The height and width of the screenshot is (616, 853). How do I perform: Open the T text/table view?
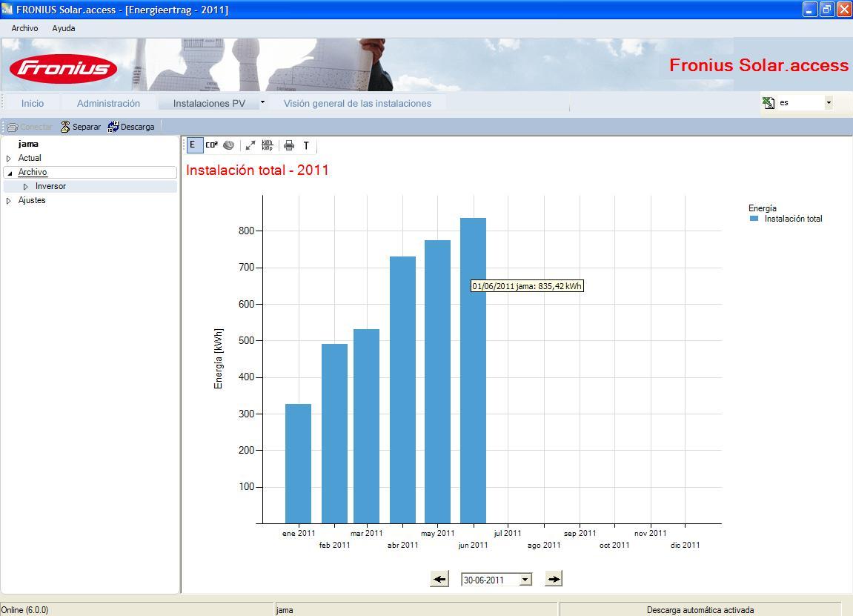point(306,145)
